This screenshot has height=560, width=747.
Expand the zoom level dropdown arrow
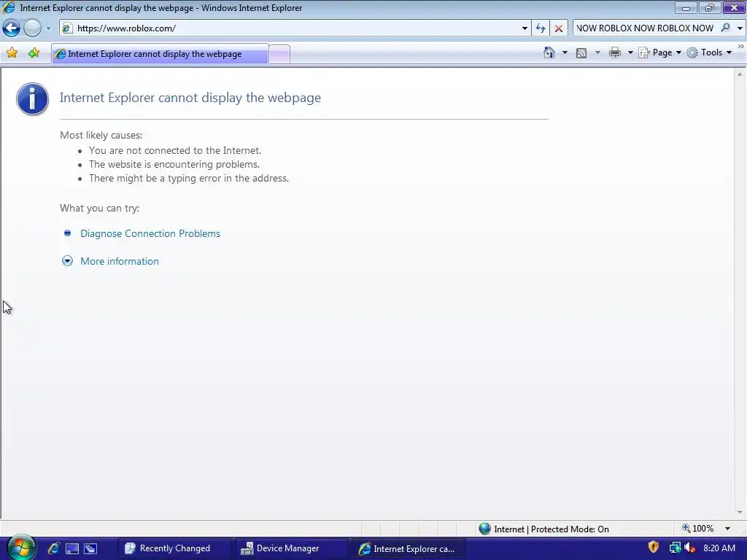[x=727, y=529]
